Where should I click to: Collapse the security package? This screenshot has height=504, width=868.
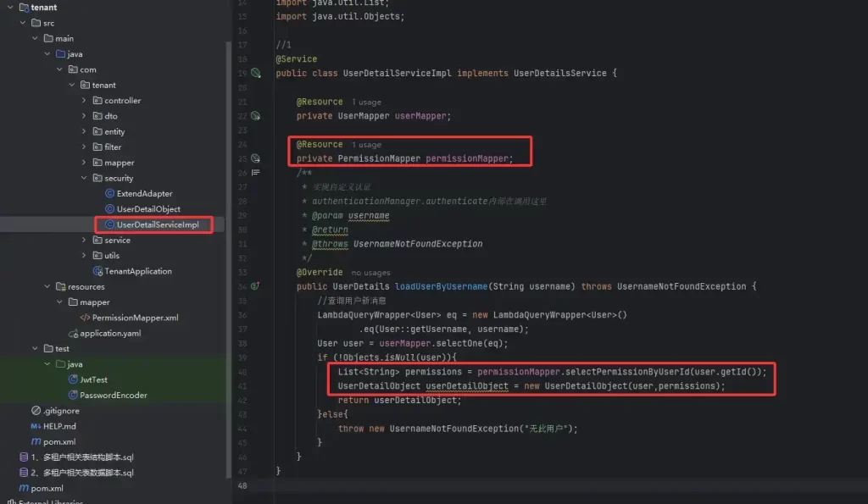tap(84, 179)
